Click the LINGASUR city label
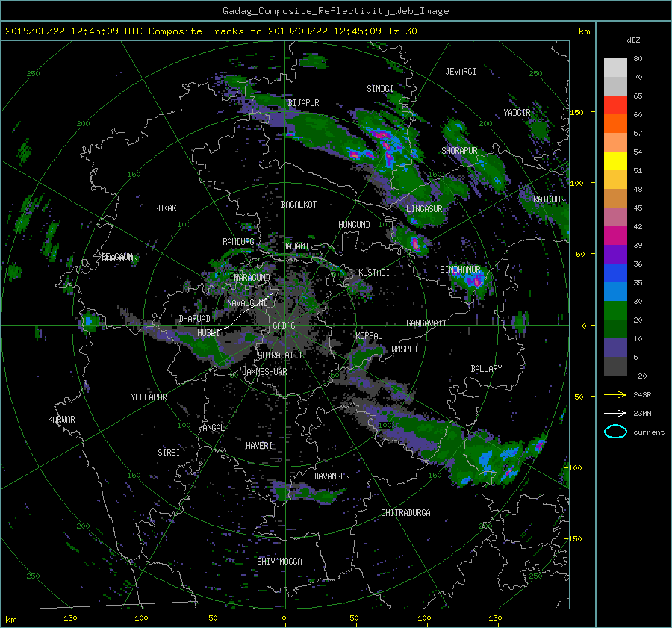 click(x=424, y=209)
